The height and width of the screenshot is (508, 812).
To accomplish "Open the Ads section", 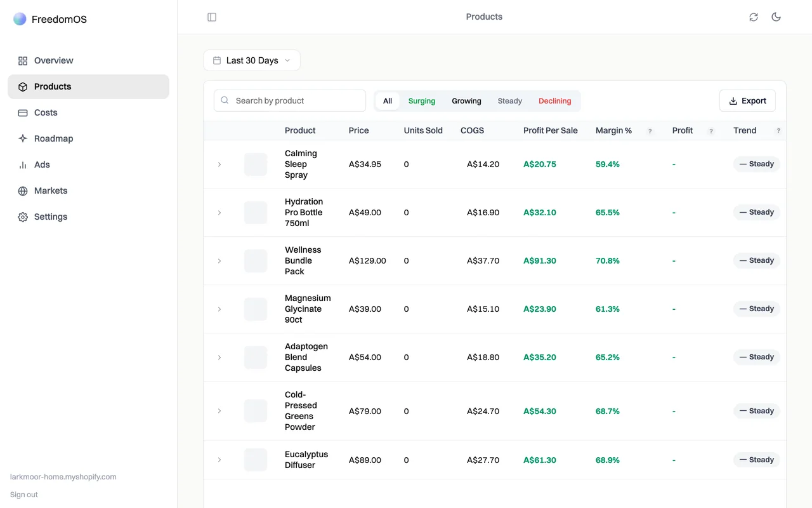I will pos(88,165).
